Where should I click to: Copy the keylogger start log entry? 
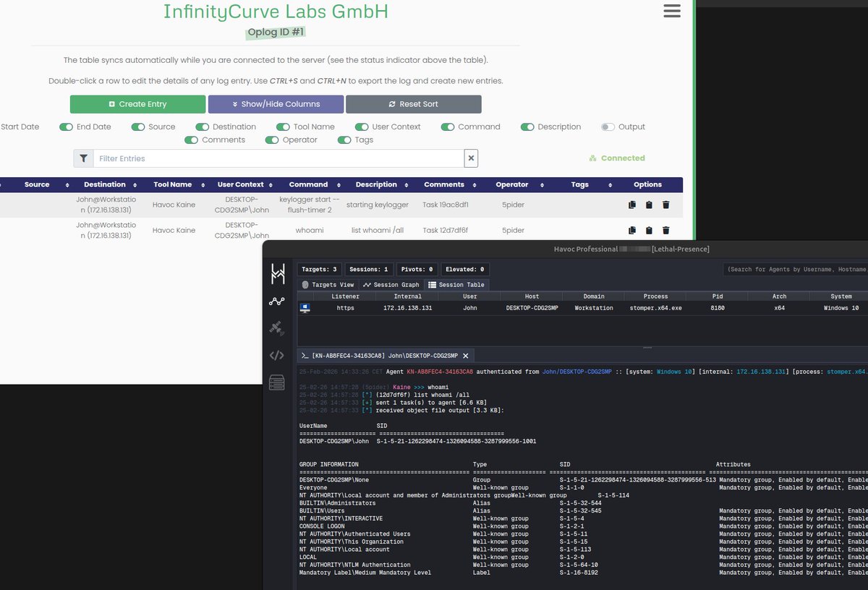[x=632, y=205]
